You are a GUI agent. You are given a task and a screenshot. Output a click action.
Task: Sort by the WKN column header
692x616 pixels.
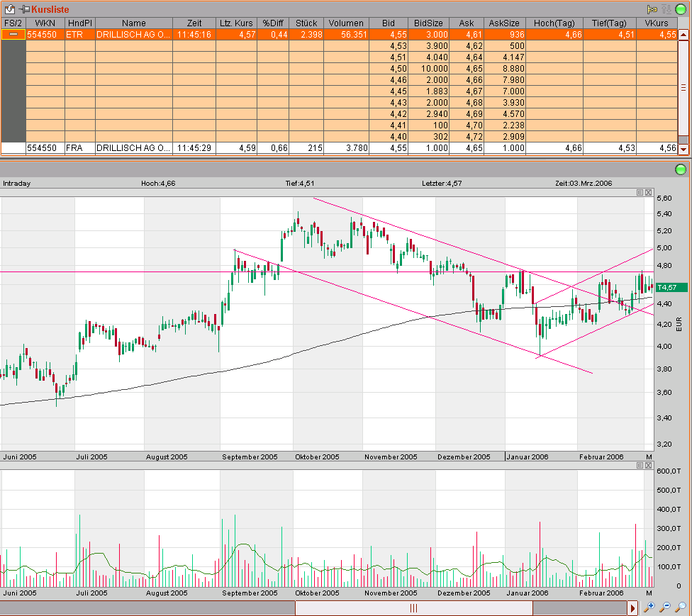coord(45,23)
